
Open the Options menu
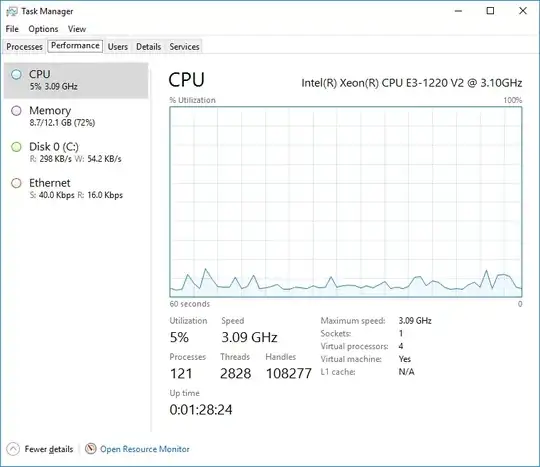tap(43, 29)
